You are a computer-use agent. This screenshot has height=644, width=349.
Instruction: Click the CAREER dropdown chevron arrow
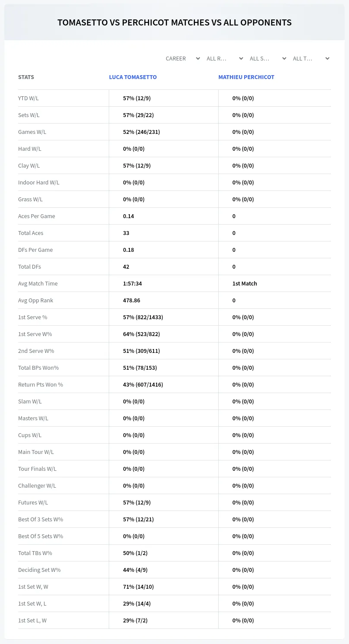(198, 59)
